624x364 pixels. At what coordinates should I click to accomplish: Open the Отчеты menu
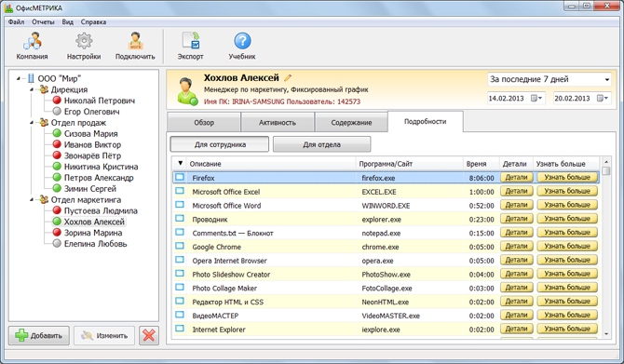click(x=43, y=22)
